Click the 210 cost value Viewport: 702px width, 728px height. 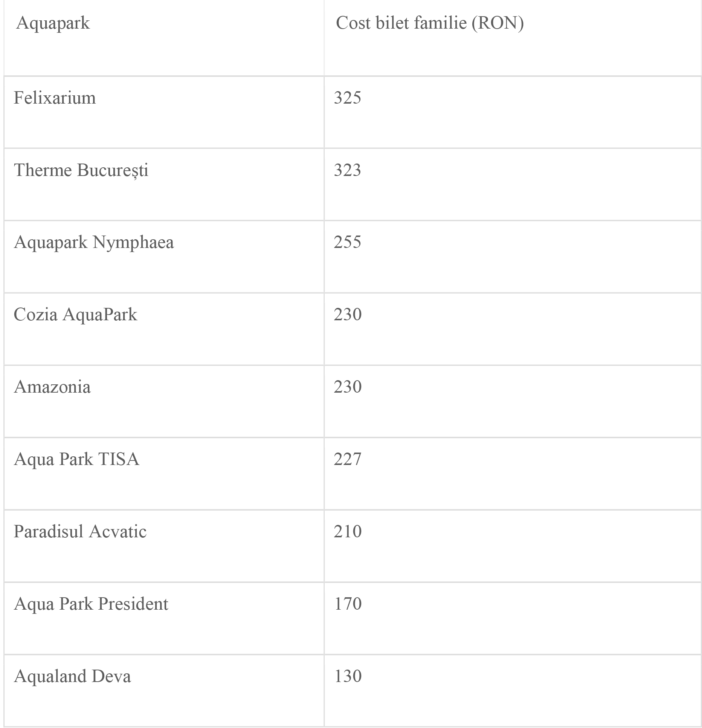tap(347, 532)
